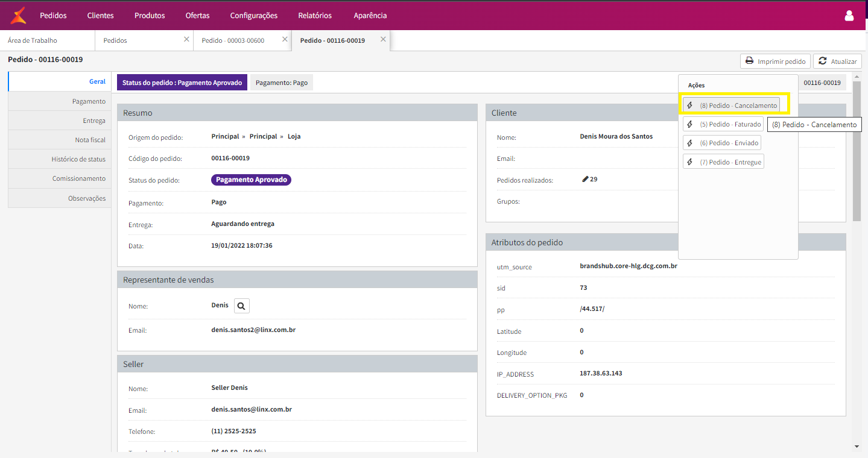
Task: Click the scrollbar down arrow
Action: point(857,447)
